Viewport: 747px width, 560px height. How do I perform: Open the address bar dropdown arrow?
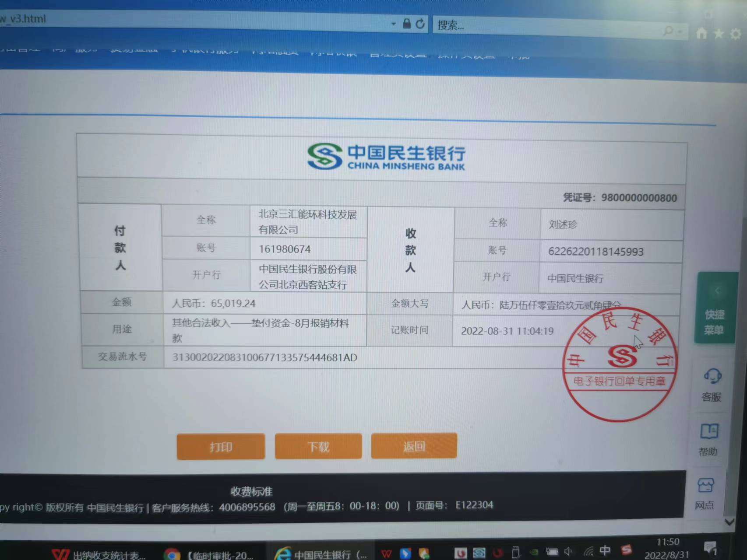(x=393, y=24)
